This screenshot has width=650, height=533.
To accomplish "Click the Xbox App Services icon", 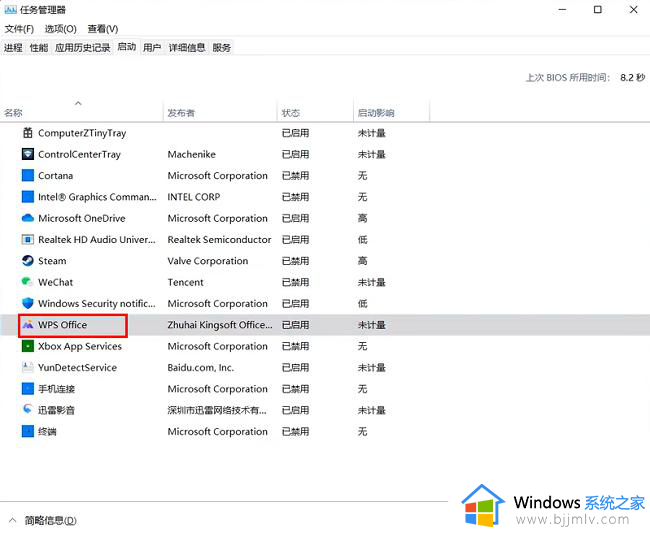I will point(28,346).
